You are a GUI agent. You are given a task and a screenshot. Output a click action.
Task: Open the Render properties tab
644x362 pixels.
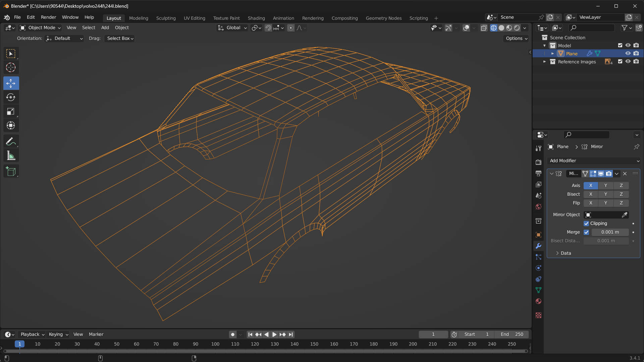538,162
